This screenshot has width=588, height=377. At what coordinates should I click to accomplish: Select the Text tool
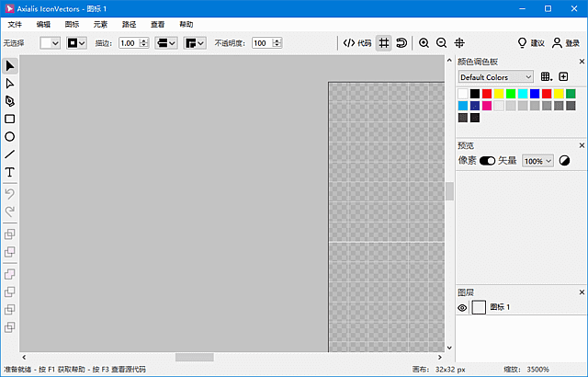[x=10, y=172]
